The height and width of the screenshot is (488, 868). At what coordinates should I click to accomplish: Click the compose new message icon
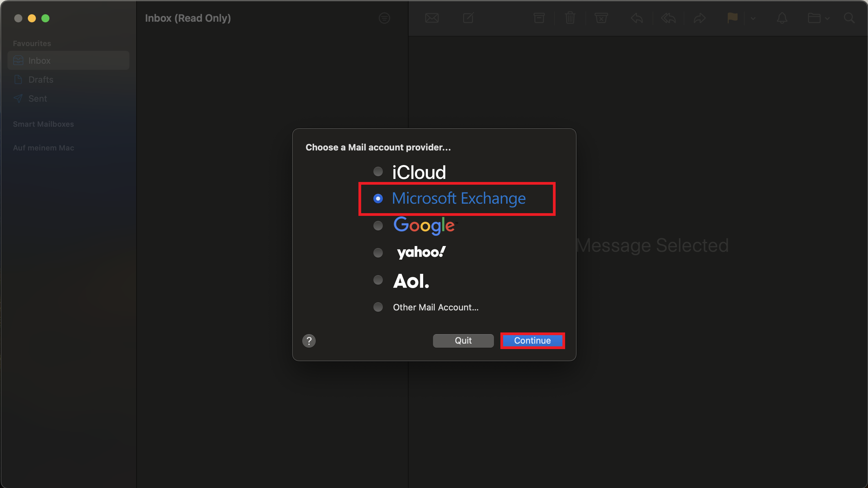468,18
